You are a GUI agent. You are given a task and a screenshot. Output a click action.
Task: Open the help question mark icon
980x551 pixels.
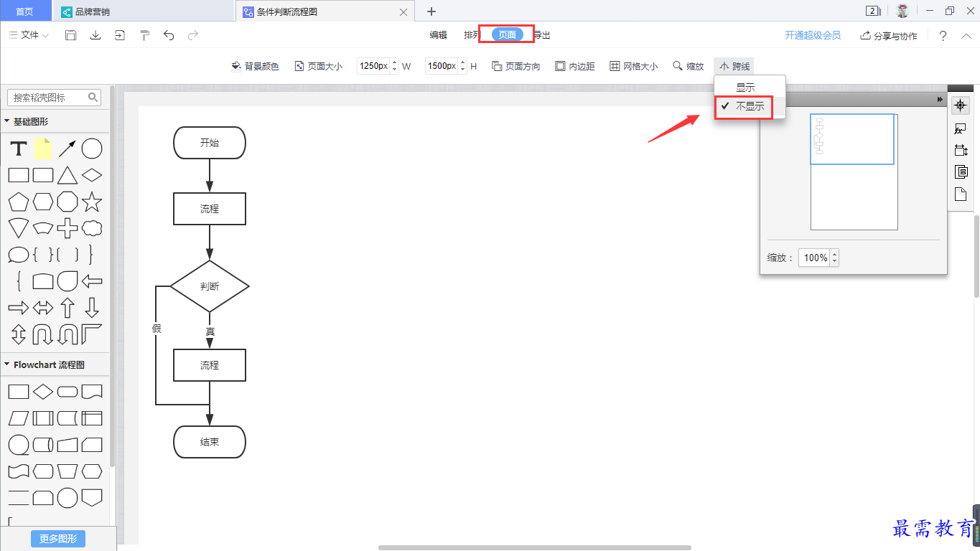tap(943, 36)
